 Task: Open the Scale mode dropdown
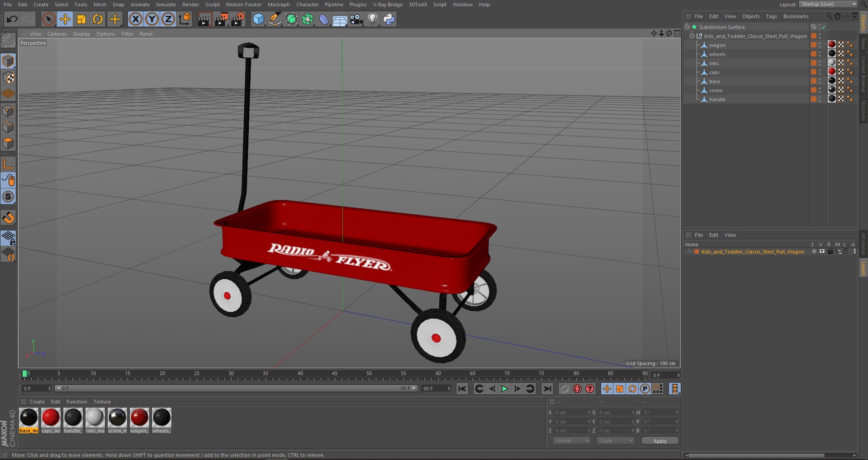615,441
